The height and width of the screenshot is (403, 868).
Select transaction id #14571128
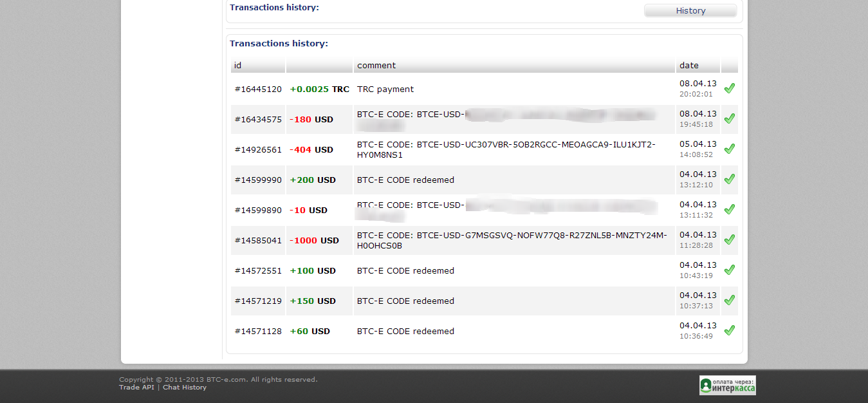coord(258,332)
